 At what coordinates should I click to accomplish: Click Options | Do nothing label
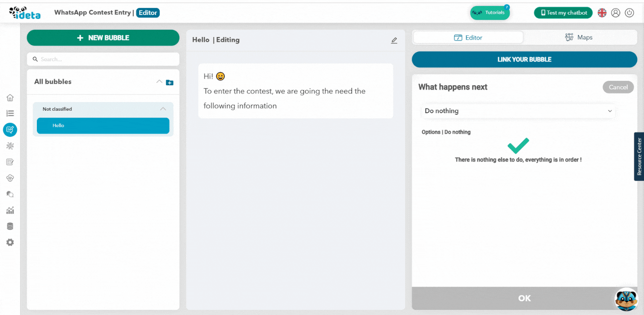click(446, 132)
